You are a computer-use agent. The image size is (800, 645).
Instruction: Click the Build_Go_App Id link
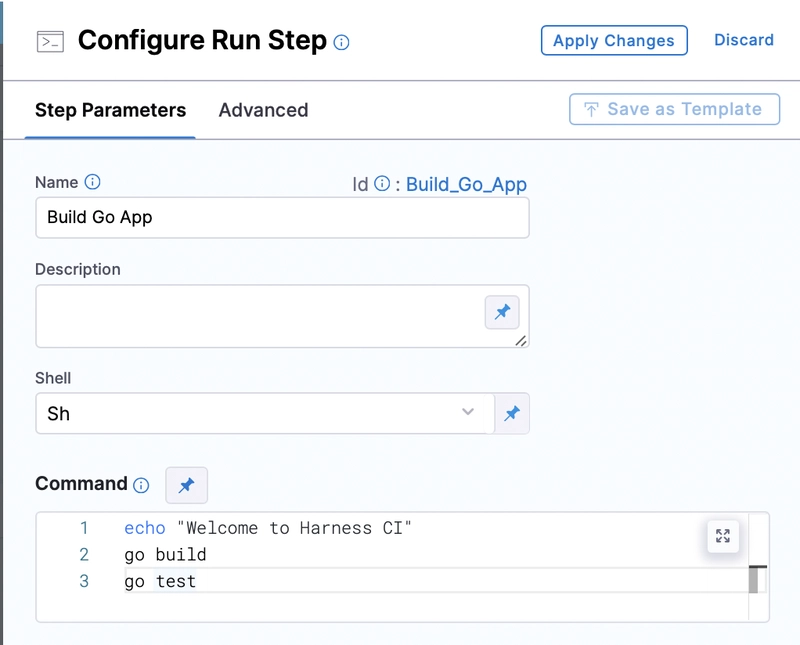pyautogui.click(x=466, y=184)
